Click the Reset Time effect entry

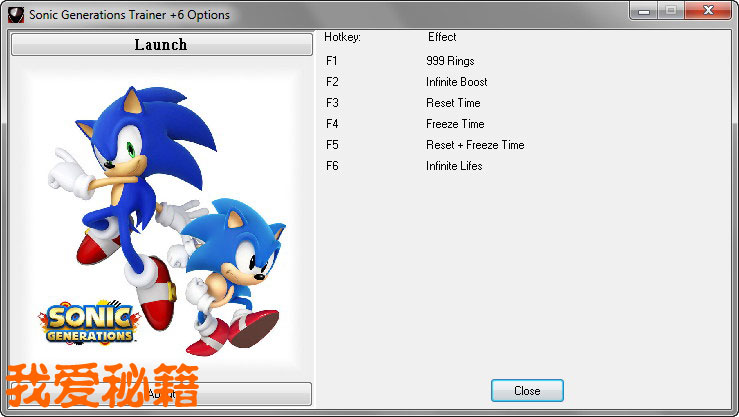coord(453,103)
